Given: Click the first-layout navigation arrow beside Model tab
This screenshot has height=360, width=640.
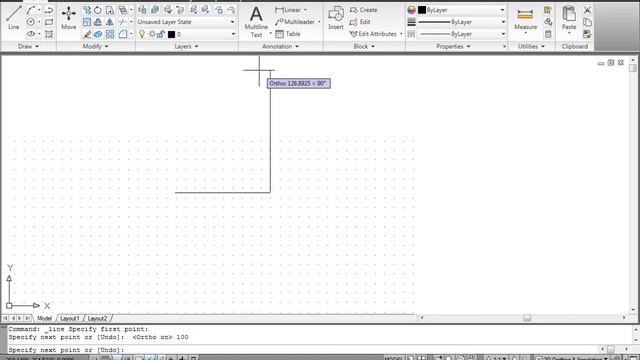Looking at the screenshot, I should coord(5,318).
